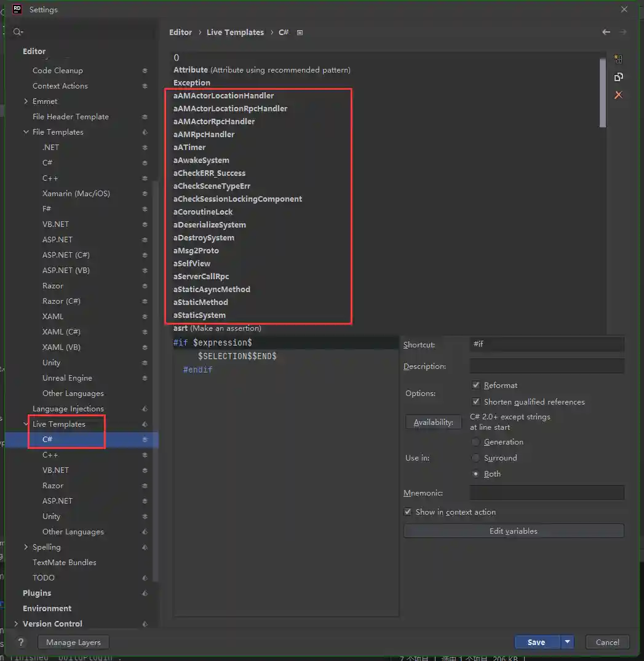
Task: Open the Unity item under Live Templates
Action: click(51, 516)
